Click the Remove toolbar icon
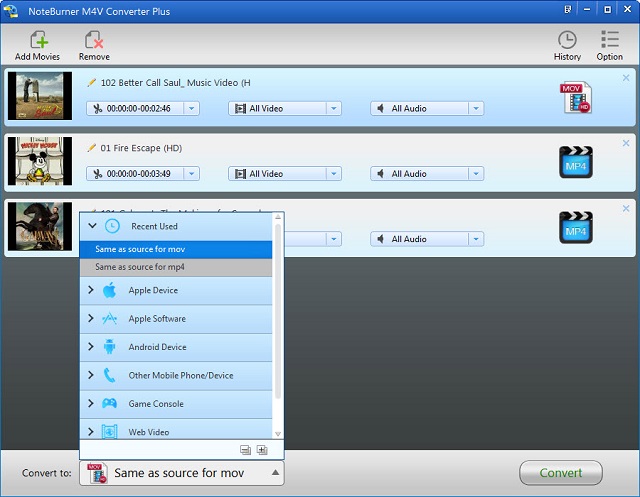Image resolution: width=640 pixels, height=497 pixels. click(94, 40)
